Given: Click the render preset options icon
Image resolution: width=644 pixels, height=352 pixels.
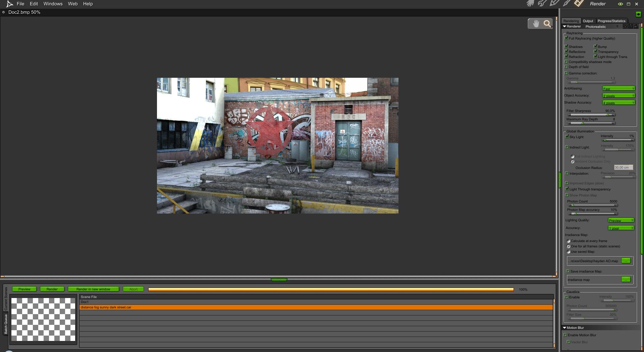Looking at the screenshot, I should point(625,26).
